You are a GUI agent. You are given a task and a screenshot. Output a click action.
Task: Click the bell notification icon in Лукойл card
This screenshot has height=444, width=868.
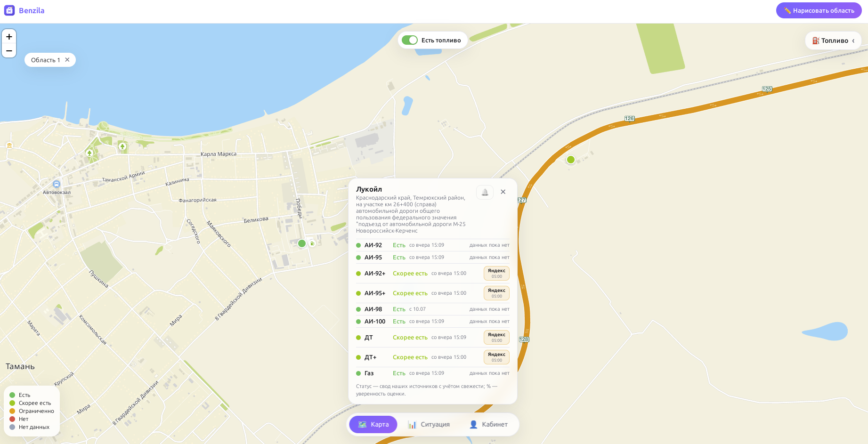tap(485, 192)
